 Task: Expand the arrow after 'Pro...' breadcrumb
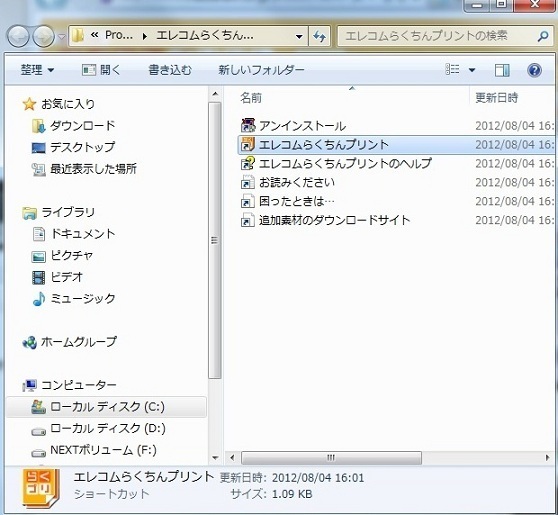(144, 36)
